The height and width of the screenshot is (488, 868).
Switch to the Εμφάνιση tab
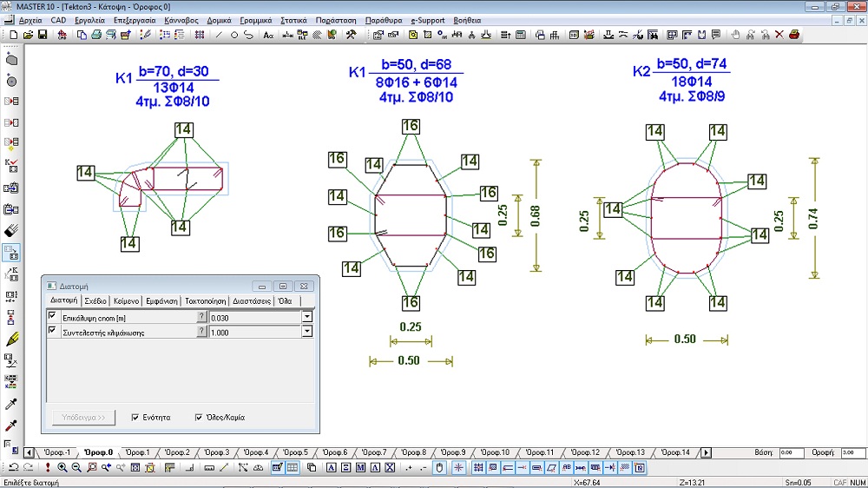coord(161,300)
